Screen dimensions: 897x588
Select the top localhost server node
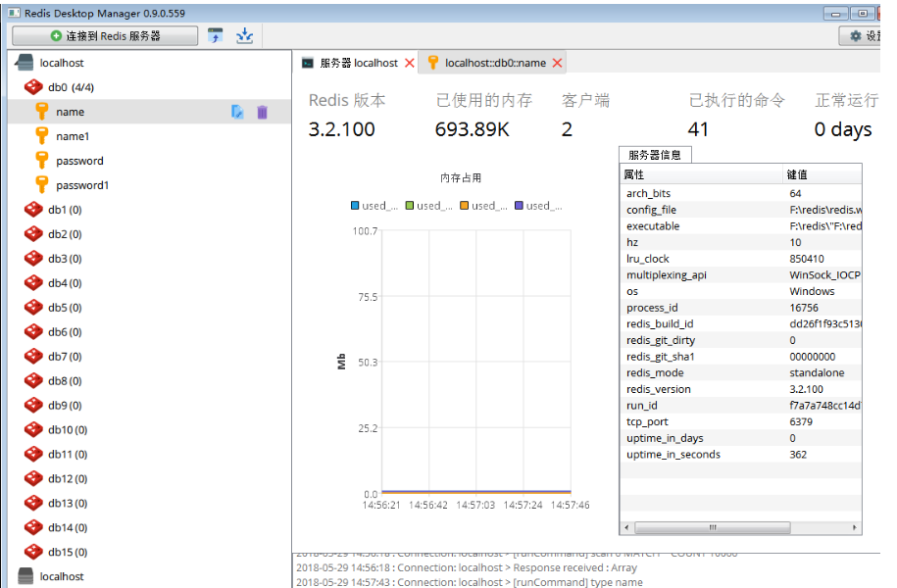coord(61,63)
